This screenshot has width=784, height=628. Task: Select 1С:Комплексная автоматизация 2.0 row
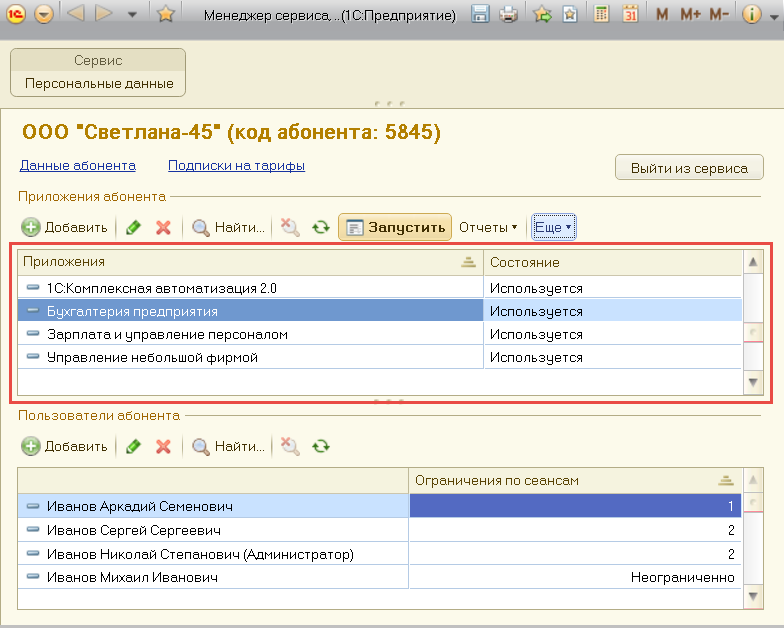pos(250,288)
